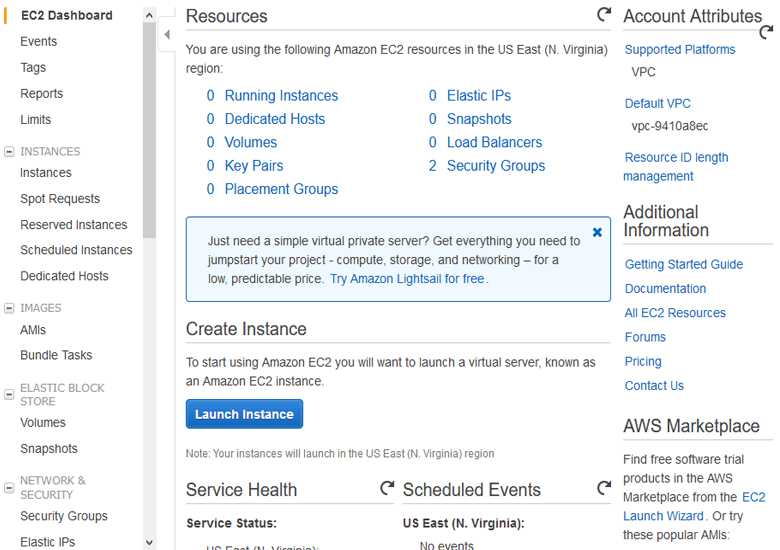Click Snapshots resource link

479,119
